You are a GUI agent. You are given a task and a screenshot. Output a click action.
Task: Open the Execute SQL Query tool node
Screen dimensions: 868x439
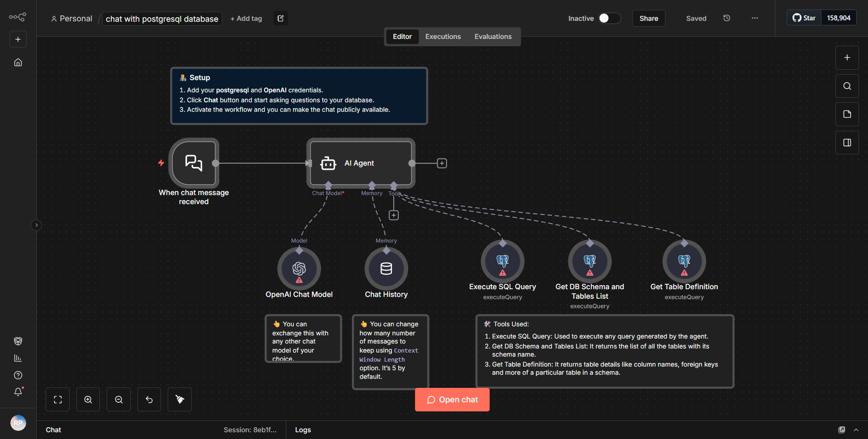(x=502, y=261)
